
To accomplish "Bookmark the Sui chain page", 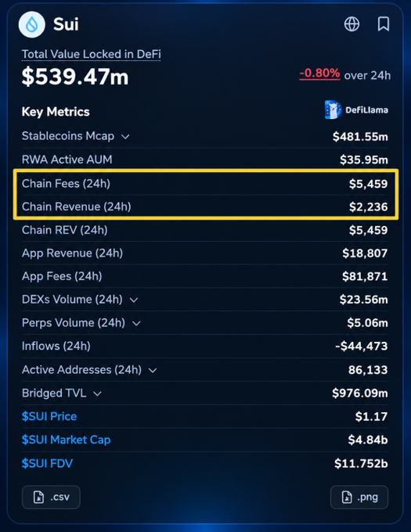I will point(384,24).
